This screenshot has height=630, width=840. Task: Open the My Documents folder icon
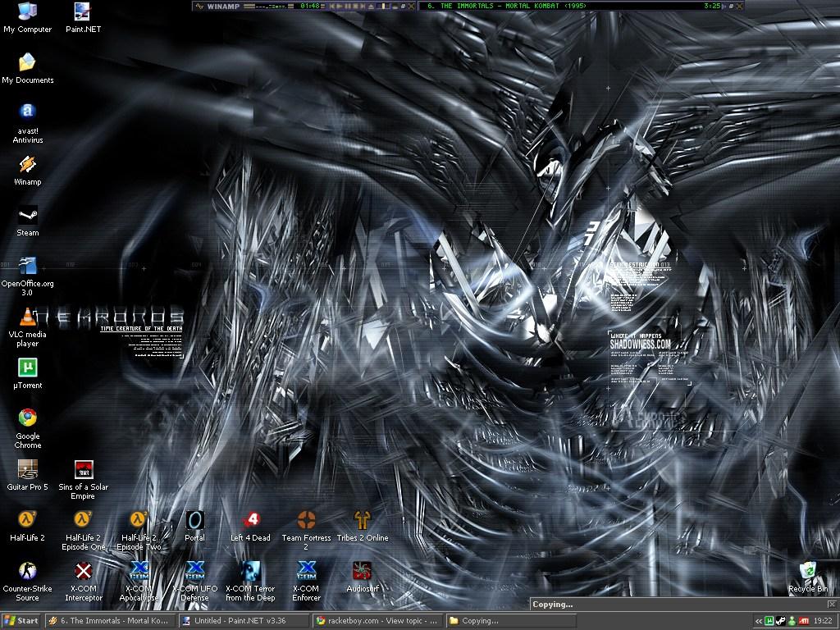27,69
